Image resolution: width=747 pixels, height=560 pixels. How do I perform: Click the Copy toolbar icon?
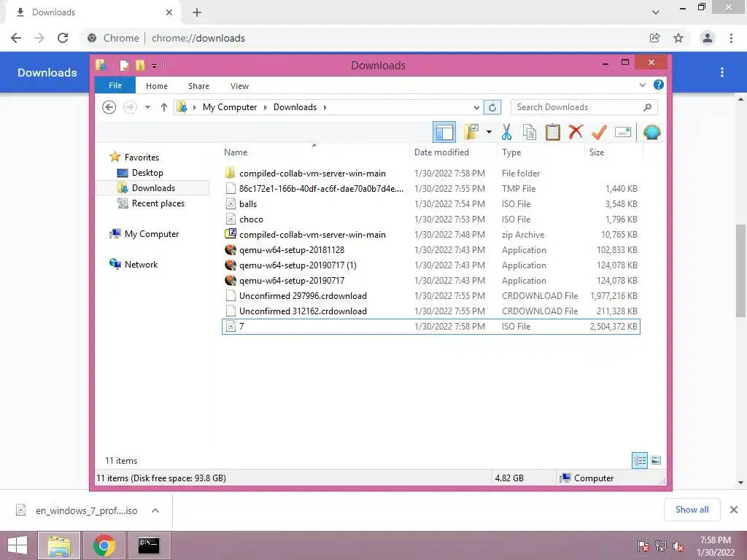[530, 132]
